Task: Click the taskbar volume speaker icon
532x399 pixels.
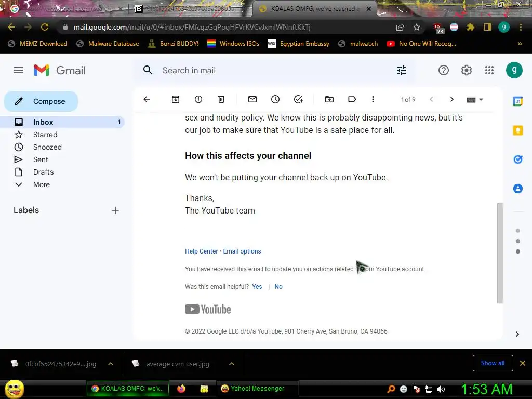Action: coord(441,389)
